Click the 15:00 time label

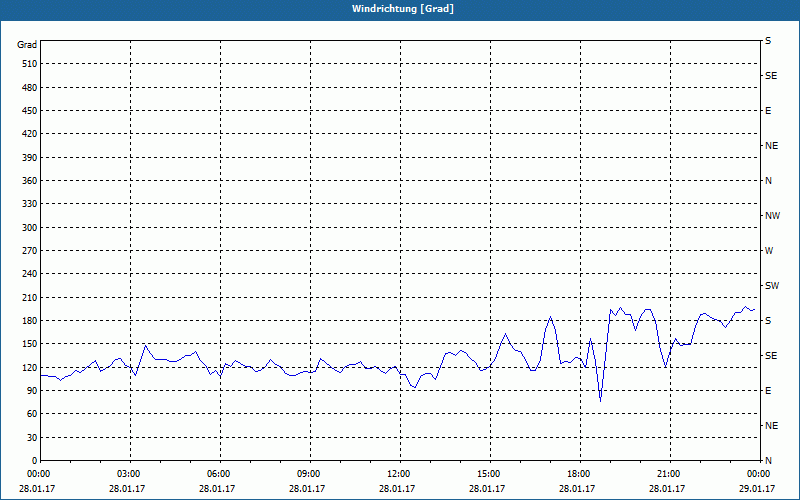pyautogui.click(x=487, y=474)
